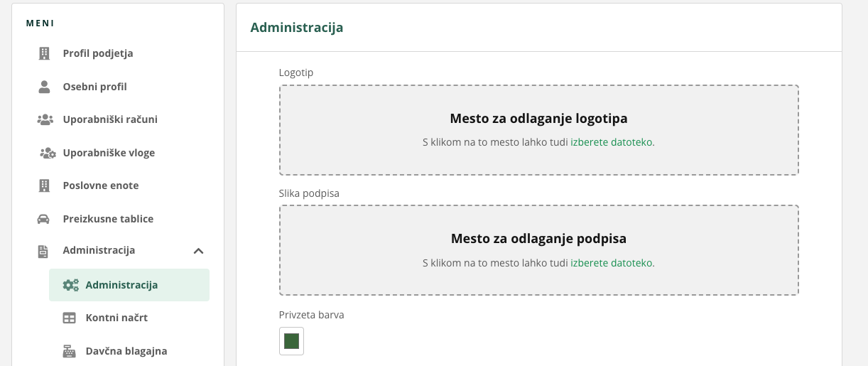
Task: Click the car icon beside Preizkusne tablice
Action: 43,219
